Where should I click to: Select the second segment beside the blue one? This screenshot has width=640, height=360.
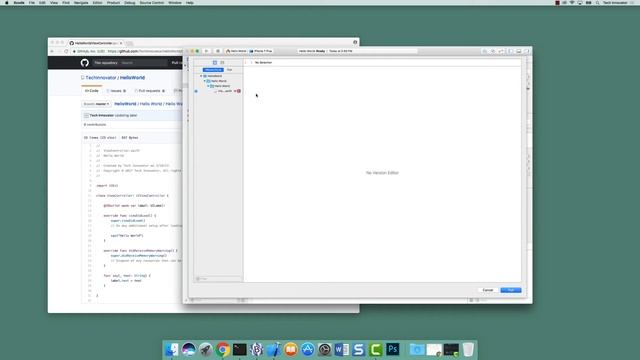[x=229, y=70]
